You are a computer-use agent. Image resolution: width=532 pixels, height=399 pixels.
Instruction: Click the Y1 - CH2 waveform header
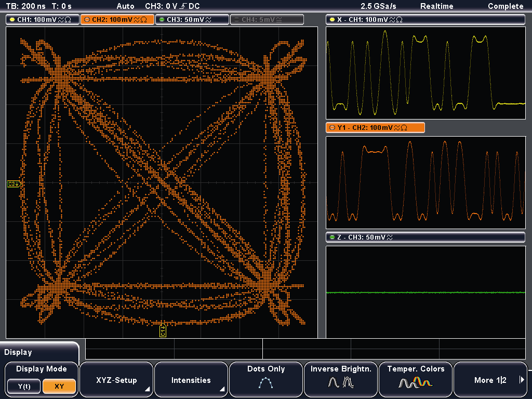tap(375, 128)
